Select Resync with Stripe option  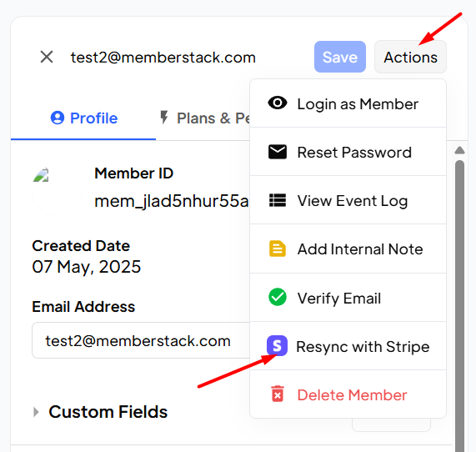click(x=348, y=346)
